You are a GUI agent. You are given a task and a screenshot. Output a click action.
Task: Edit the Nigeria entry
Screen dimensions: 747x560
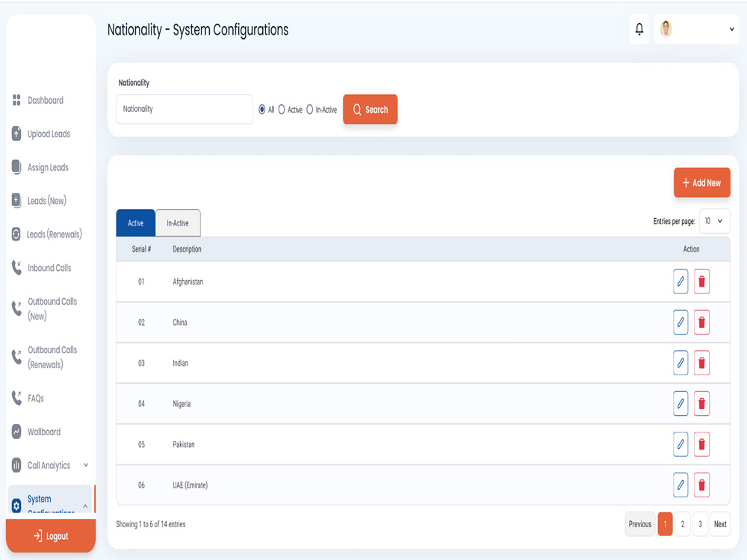[681, 403]
